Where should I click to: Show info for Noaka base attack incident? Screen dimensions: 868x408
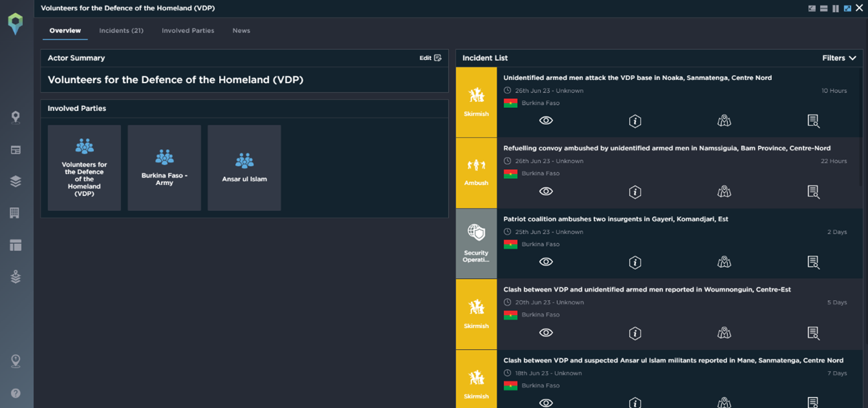(x=635, y=121)
